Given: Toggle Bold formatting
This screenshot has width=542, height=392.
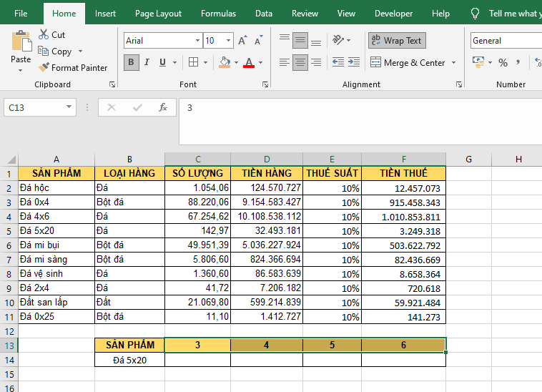Looking at the screenshot, I should 131,63.
